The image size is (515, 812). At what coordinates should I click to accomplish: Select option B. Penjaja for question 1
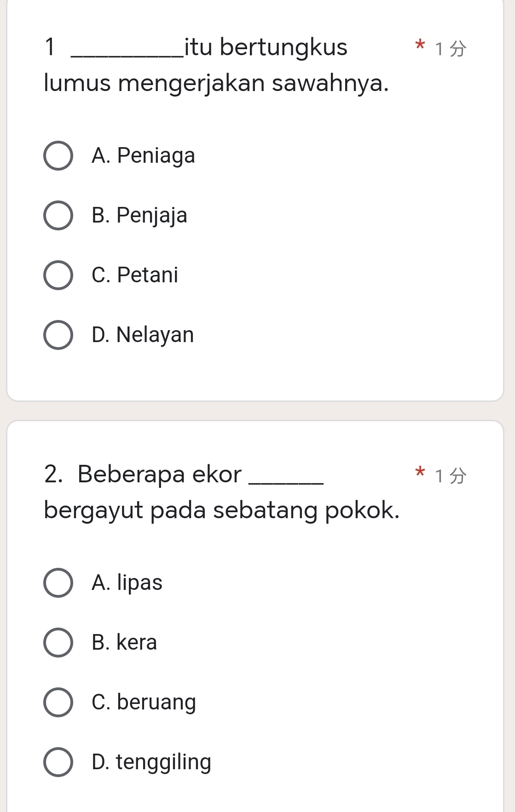pos(58,215)
